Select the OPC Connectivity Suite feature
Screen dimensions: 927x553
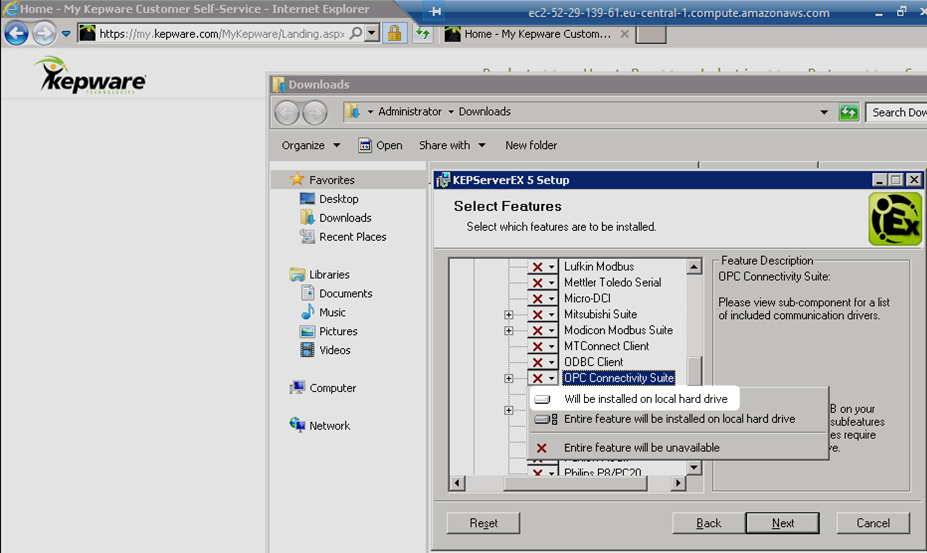(x=618, y=378)
